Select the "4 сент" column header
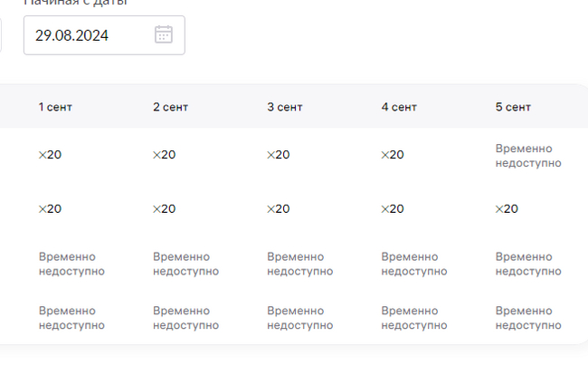Image resolution: width=588 pixels, height=365 pixels. tap(399, 107)
